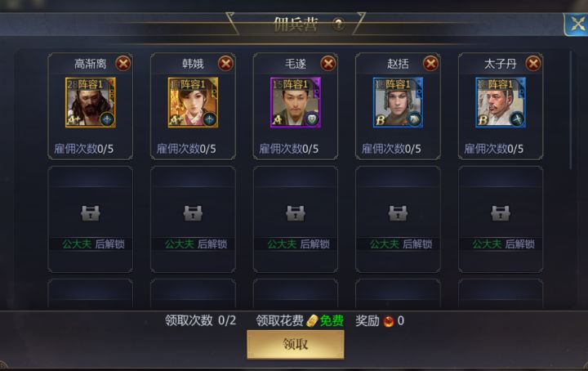Viewport: 588px width, 371px height.
Task: Select 毛遂 hero portrait
Action: point(296,102)
